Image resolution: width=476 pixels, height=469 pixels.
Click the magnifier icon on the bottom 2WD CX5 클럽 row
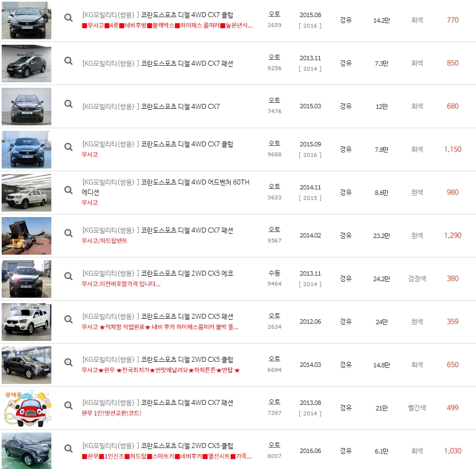pyautogui.click(x=68, y=449)
